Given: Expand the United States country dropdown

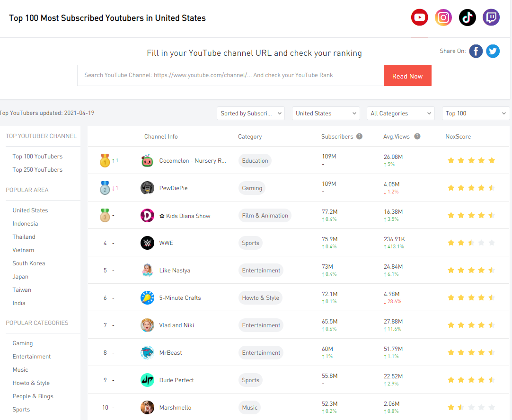Looking at the screenshot, I should [x=326, y=113].
